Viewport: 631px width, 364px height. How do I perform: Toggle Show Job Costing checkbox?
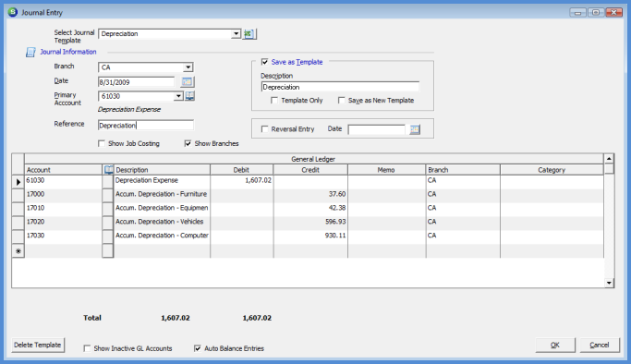point(102,143)
